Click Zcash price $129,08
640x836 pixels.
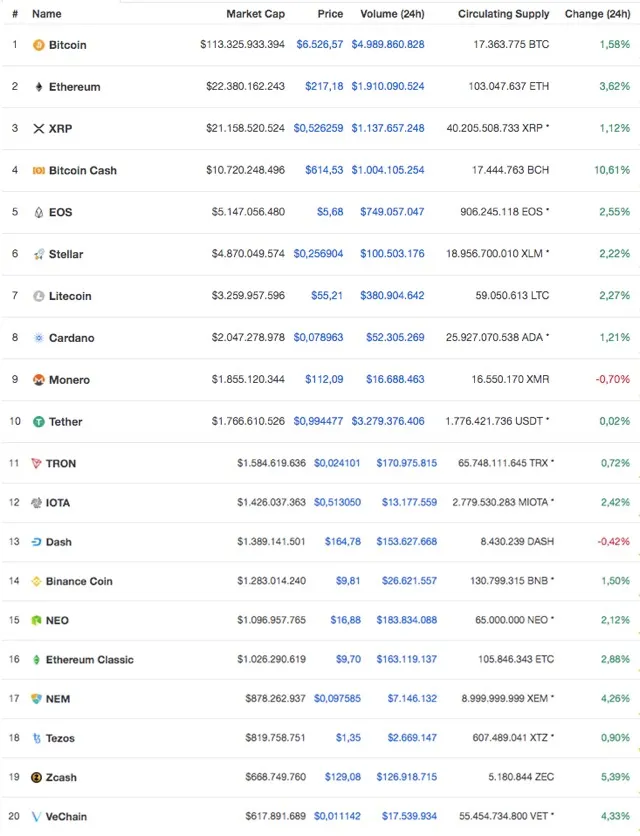pos(343,777)
